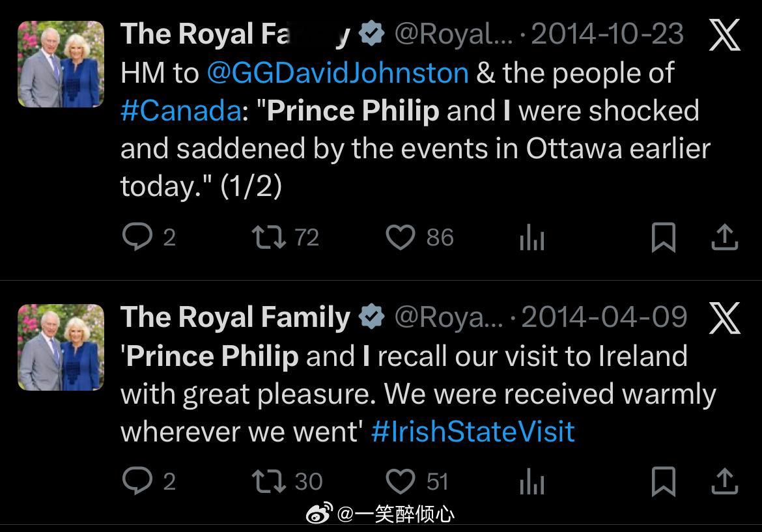This screenshot has width=762, height=532.
Task: Like the tweet with 86 likes
Action: 401,238
